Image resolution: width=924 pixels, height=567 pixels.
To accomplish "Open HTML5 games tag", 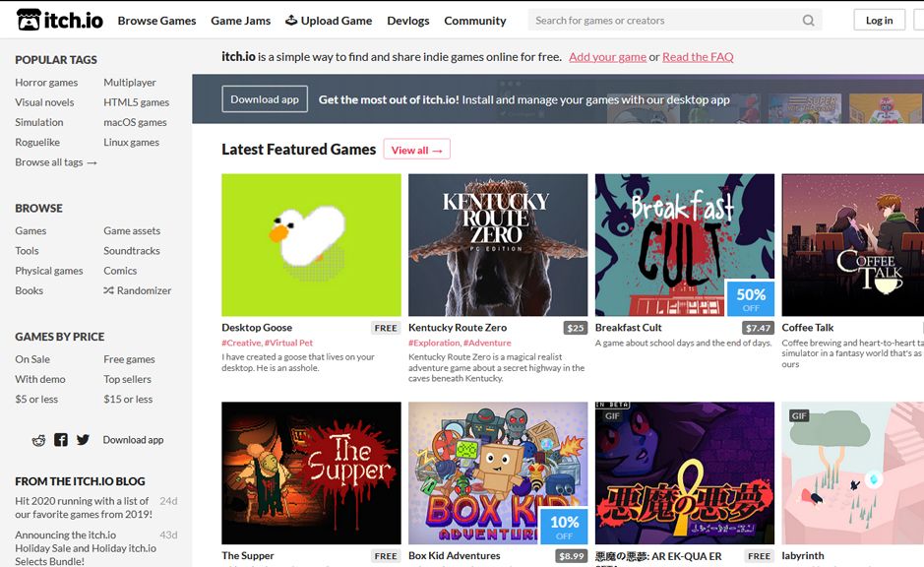I will click(136, 102).
